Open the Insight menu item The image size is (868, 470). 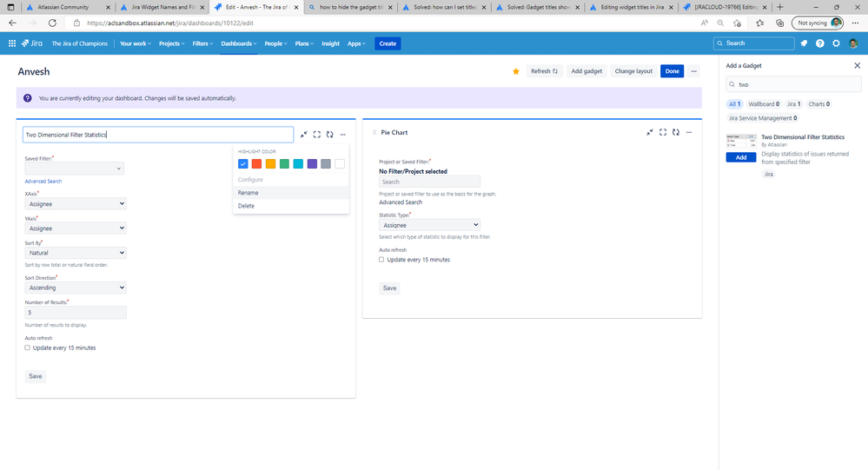[330, 43]
